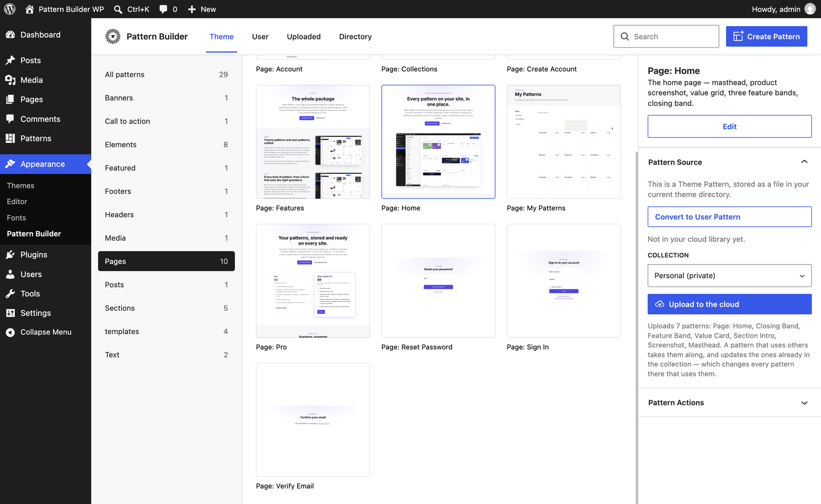Open the Collection dropdown Personal (private)
This screenshot has width=821, height=504.
pos(729,276)
